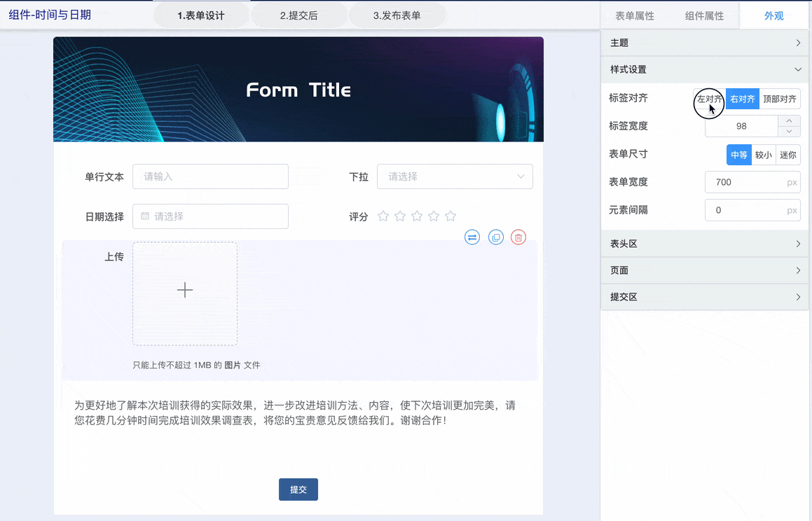Open the 下拉 select dropdown
The height and width of the screenshot is (521, 812).
click(455, 176)
